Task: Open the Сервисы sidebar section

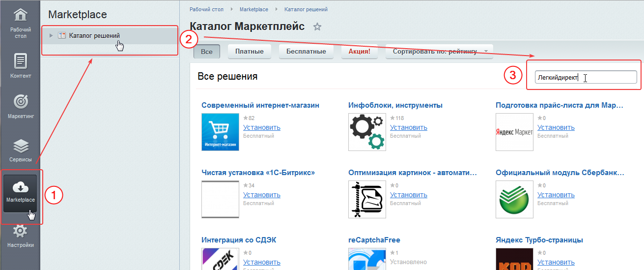Action: click(x=21, y=150)
